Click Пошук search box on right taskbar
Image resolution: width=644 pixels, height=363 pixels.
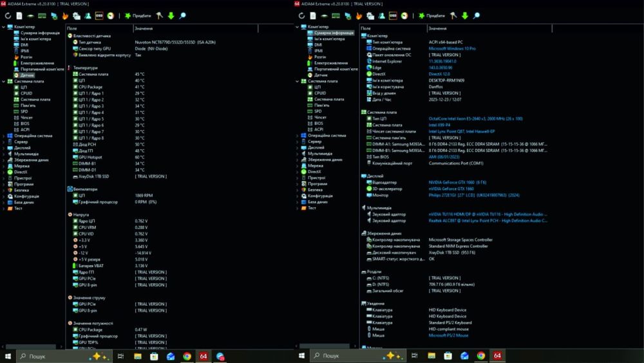click(x=357, y=356)
